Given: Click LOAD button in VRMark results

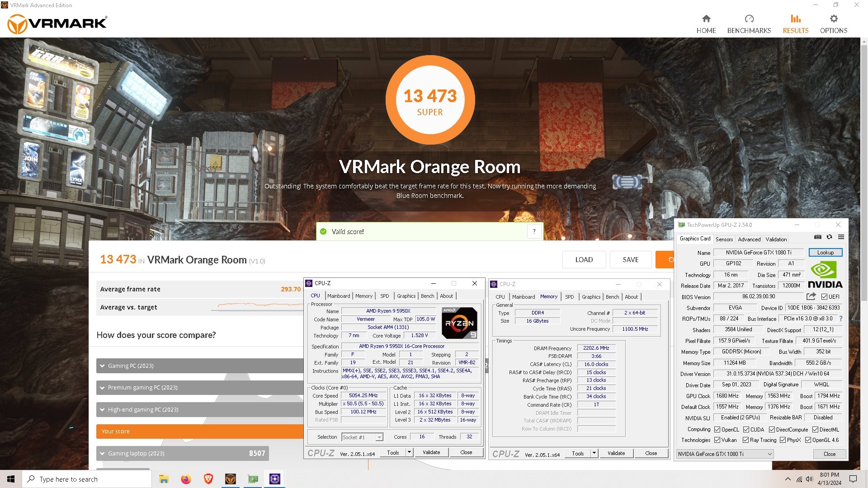Looking at the screenshot, I should tap(584, 260).
